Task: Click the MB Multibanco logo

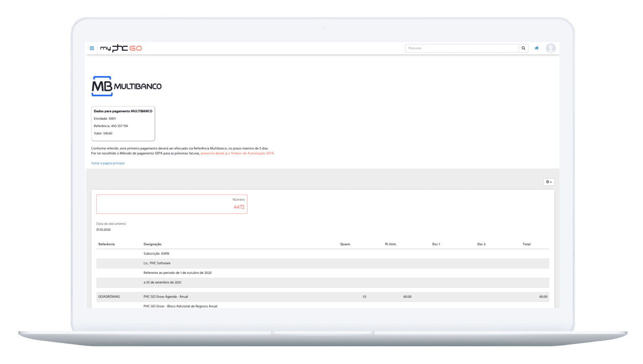Action: click(126, 86)
